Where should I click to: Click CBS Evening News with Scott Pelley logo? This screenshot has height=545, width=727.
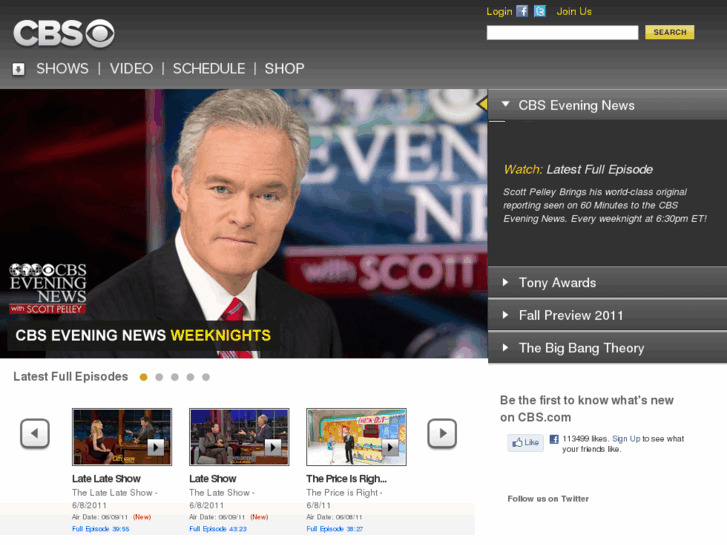coord(48,289)
